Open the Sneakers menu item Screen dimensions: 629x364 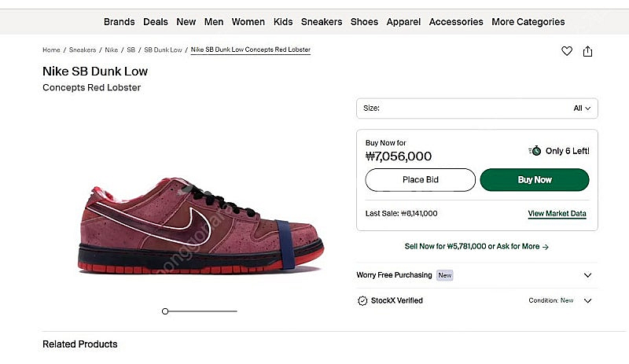pyautogui.click(x=322, y=22)
